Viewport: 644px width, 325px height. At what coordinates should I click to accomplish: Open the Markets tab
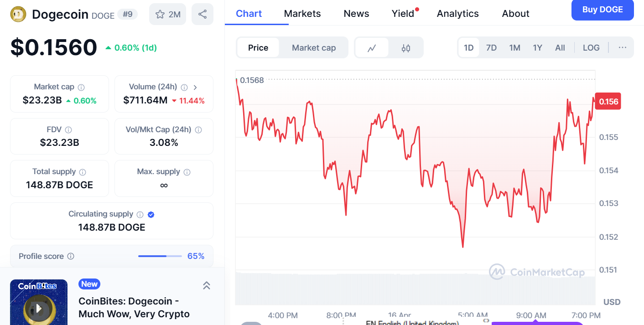[x=302, y=14]
